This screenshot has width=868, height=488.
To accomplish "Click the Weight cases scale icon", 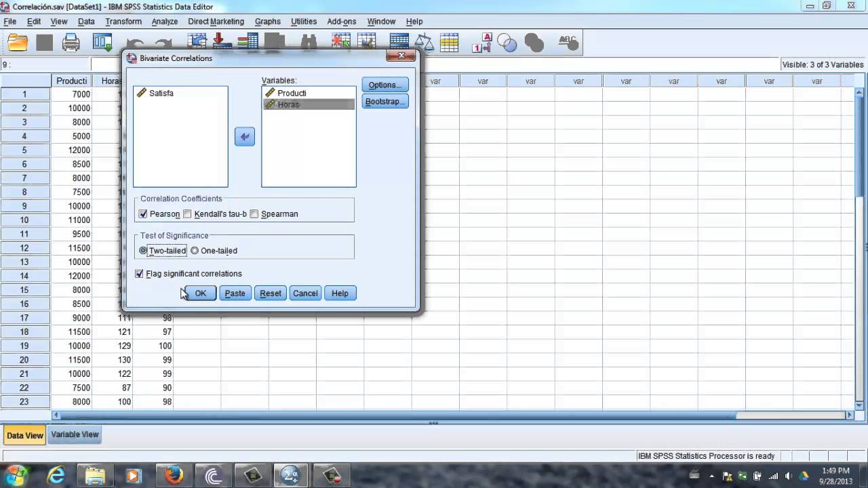I will pos(424,43).
